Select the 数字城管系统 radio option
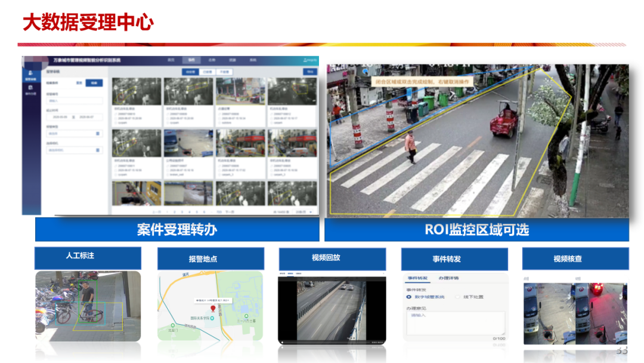 tap(426, 297)
